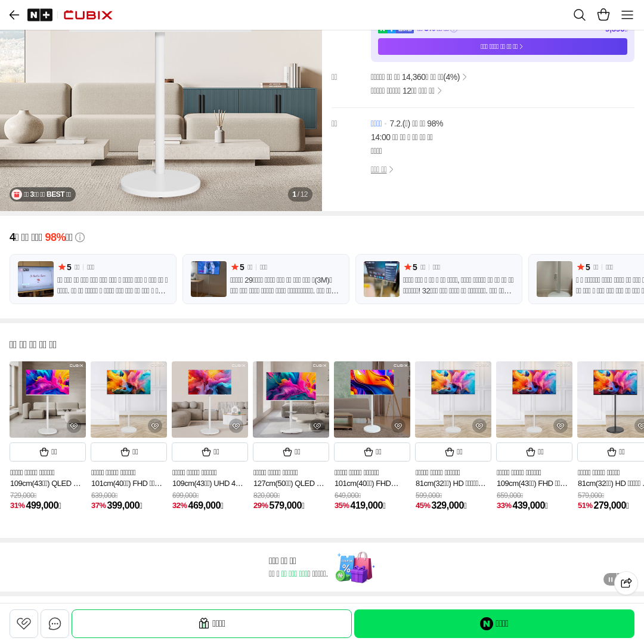Wishlist heart on 109cm UHD 469,000 product
This screenshot has height=644, width=644.
pyautogui.click(x=236, y=426)
